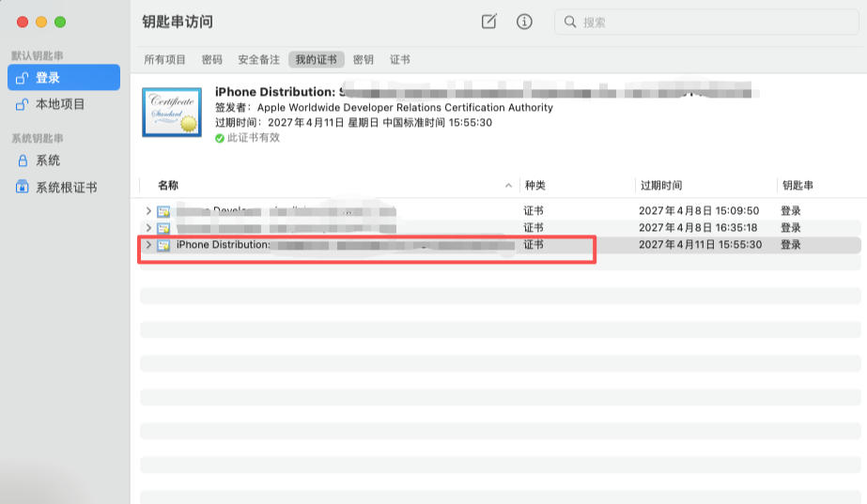Click the date 2027年4月11日 15:55:30 in list
The height and width of the screenshot is (504, 867).
(700, 244)
